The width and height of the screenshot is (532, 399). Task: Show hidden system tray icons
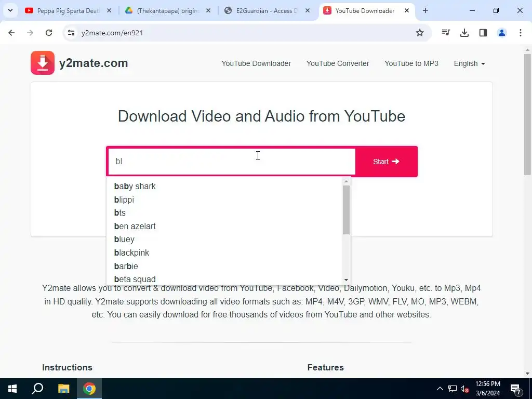click(440, 389)
